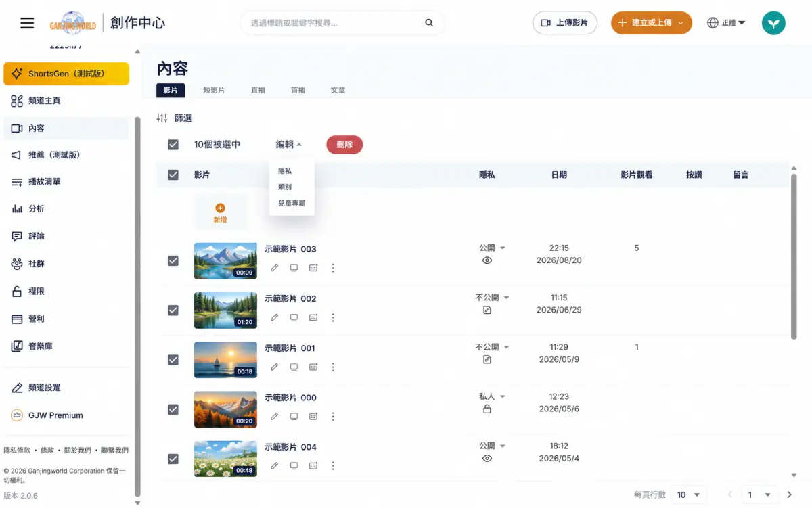Open 不公開 privacy dropdown for 示範影片 002

click(493, 297)
